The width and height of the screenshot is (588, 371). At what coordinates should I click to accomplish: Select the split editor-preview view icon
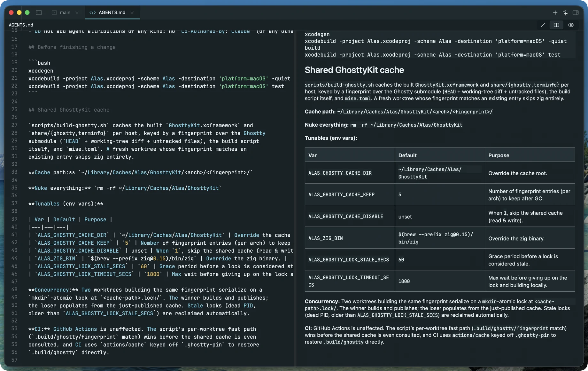[x=556, y=25]
